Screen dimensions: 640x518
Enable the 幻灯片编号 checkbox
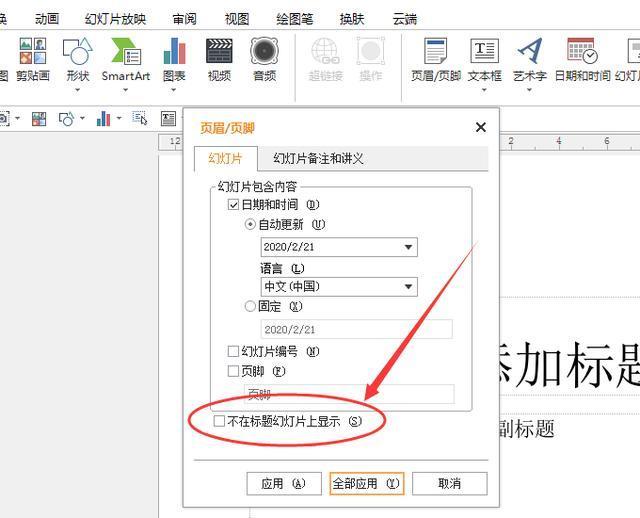click(x=234, y=351)
